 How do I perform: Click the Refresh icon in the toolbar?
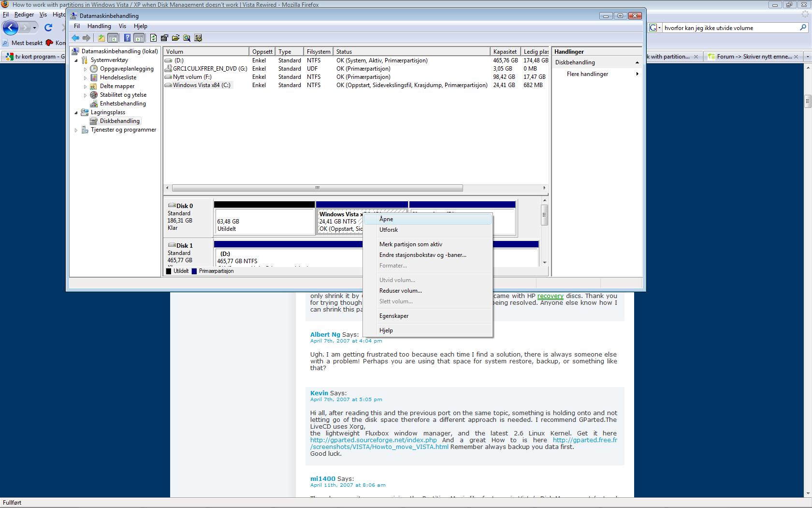click(153, 38)
